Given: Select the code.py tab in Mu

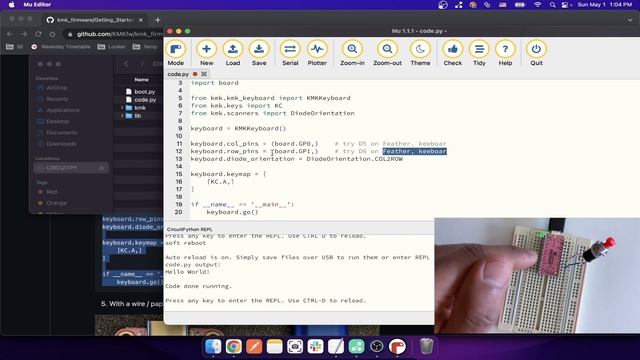Looking at the screenshot, I should pyautogui.click(x=178, y=74).
